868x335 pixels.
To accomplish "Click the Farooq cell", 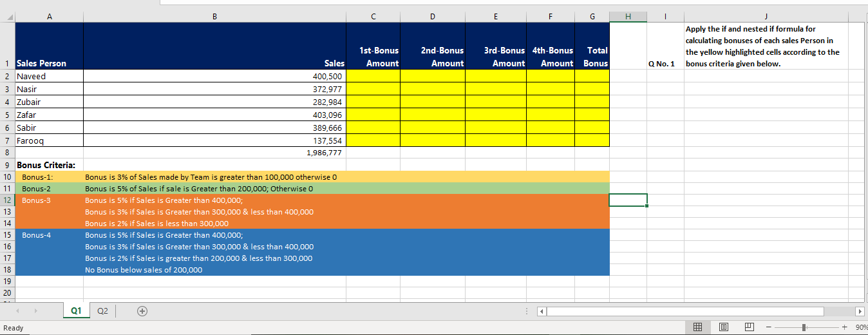I will tap(49, 140).
